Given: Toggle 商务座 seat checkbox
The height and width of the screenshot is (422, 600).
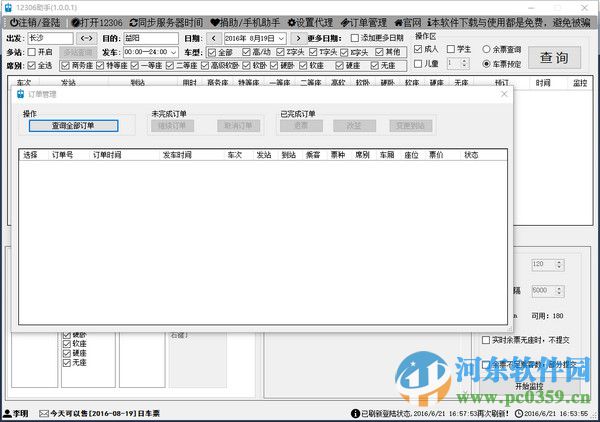Looking at the screenshot, I should pyautogui.click(x=65, y=66).
